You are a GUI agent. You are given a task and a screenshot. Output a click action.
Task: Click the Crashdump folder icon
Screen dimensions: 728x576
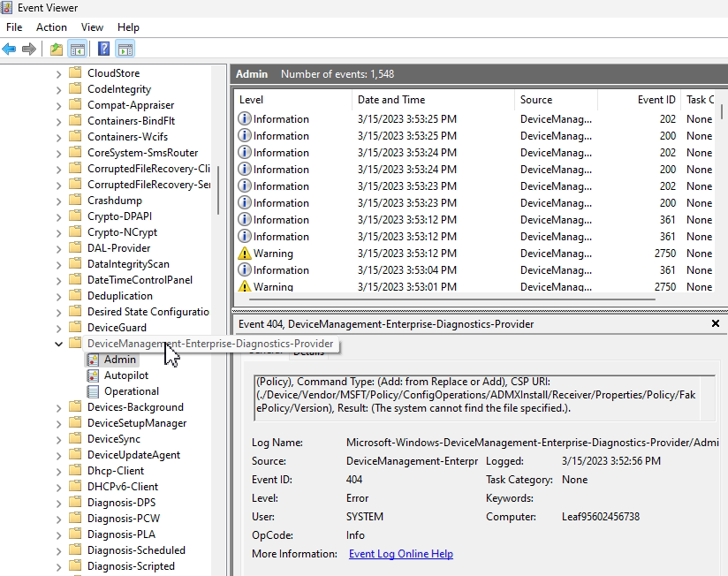(75, 200)
